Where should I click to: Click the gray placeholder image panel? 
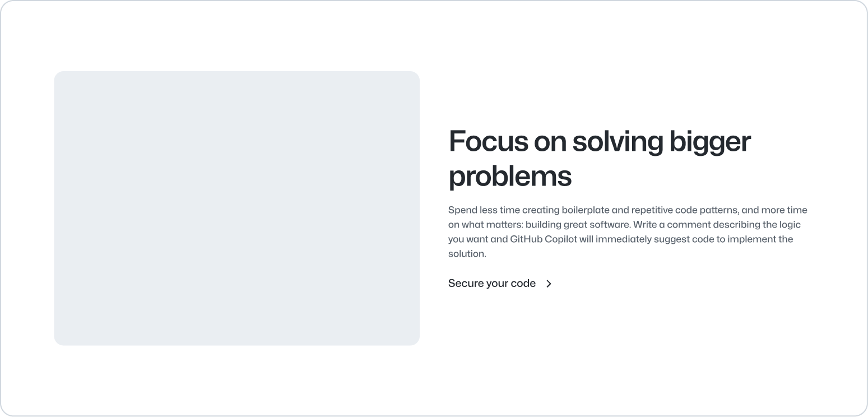pos(236,208)
